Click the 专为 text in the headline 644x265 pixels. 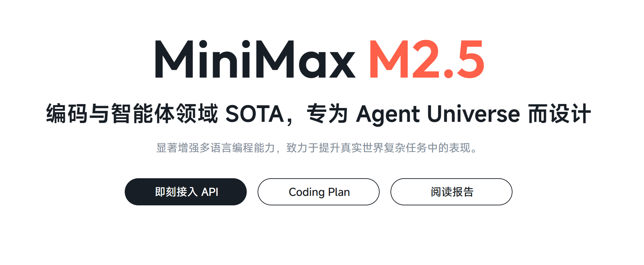click(327, 114)
